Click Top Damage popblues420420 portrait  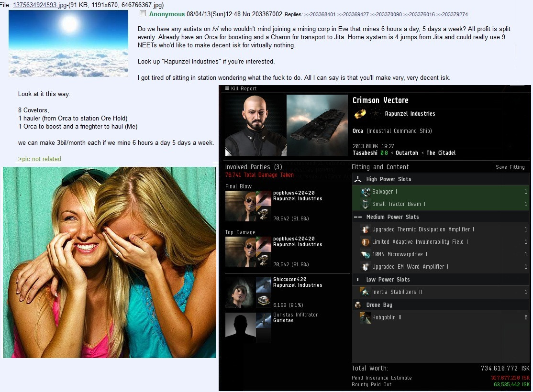tap(240, 252)
